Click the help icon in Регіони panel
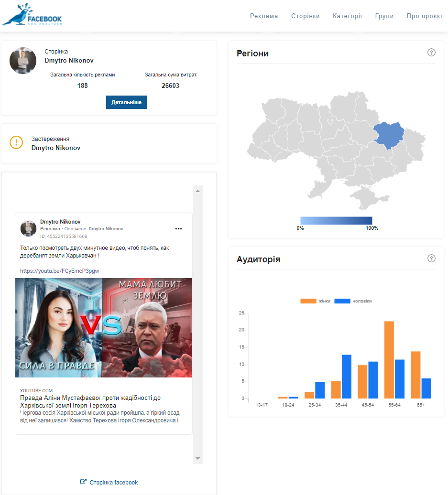This screenshot has width=448, height=495. (x=431, y=53)
